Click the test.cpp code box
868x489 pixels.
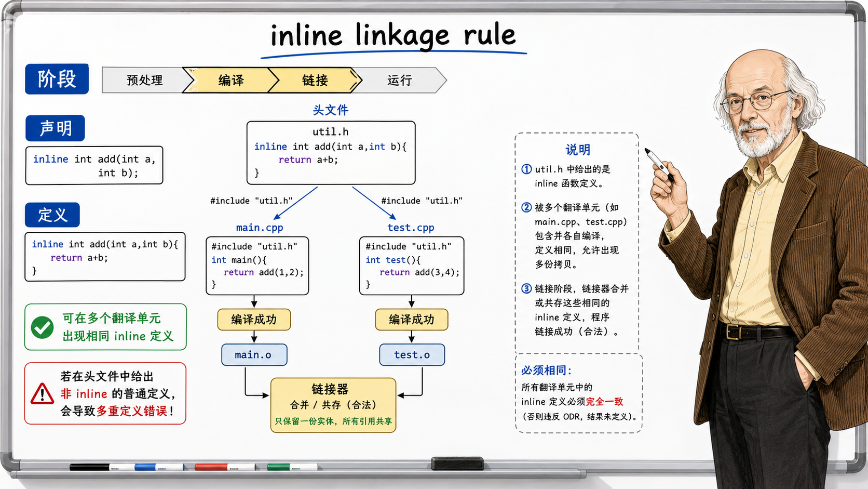tap(412, 266)
